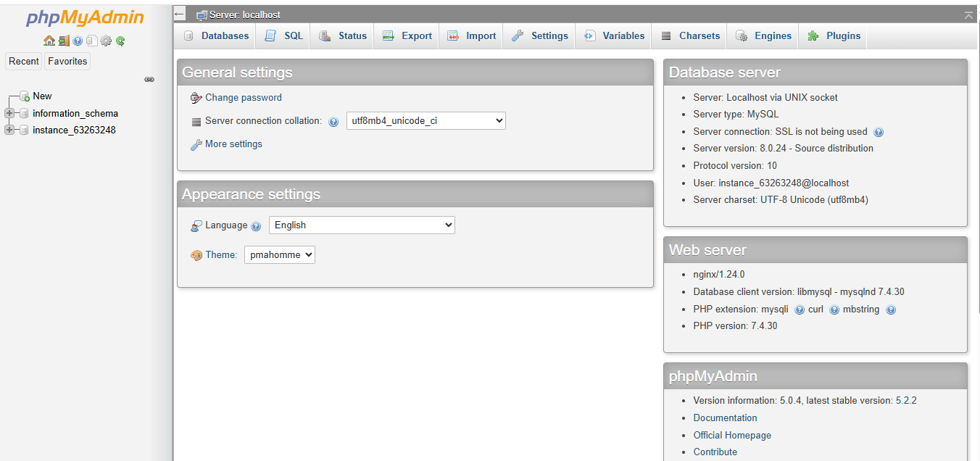Click help icon beside Server connection collation
The image size is (980, 461).
pyautogui.click(x=333, y=122)
